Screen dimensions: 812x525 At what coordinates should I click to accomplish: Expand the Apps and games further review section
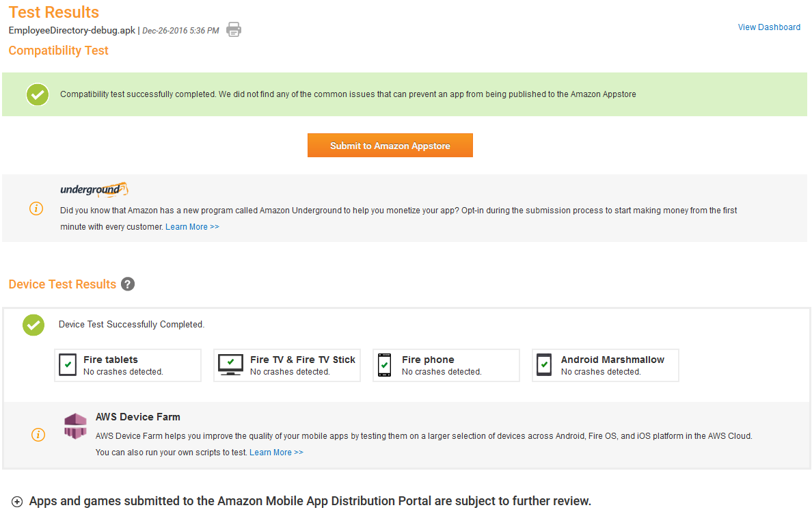pyautogui.click(x=17, y=502)
